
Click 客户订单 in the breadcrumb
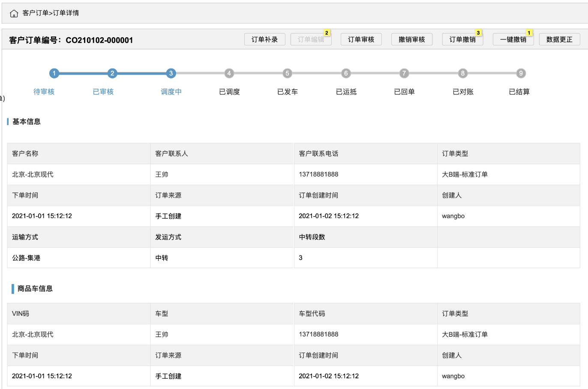point(35,13)
